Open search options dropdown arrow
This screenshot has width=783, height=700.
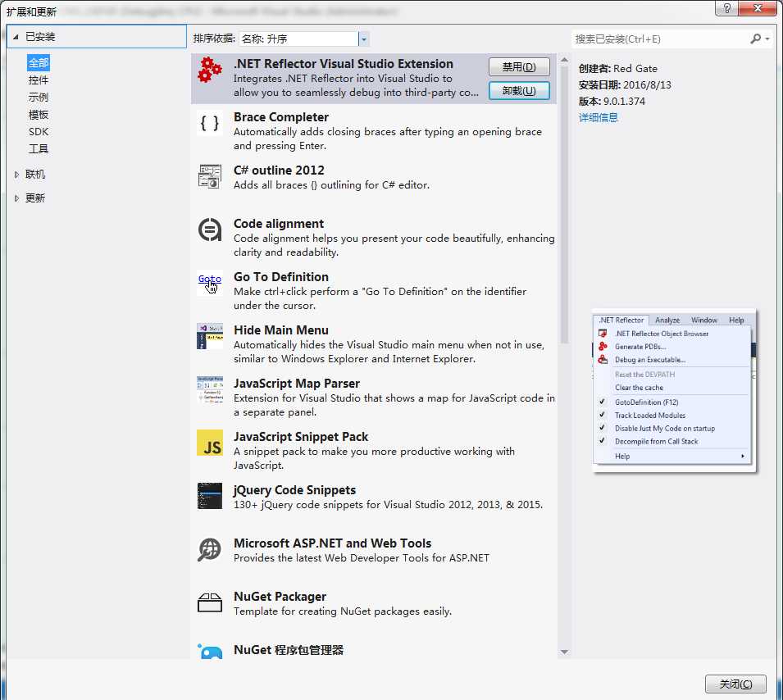pyautogui.click(x=767, y=39)
